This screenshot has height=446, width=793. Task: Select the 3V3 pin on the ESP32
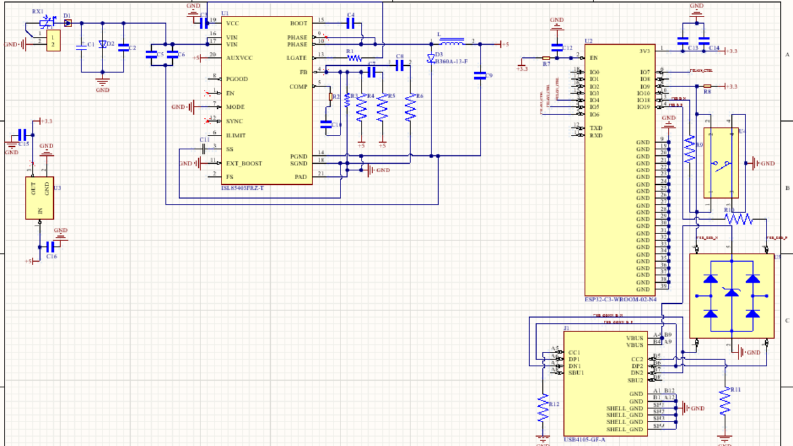coord(644,51)
